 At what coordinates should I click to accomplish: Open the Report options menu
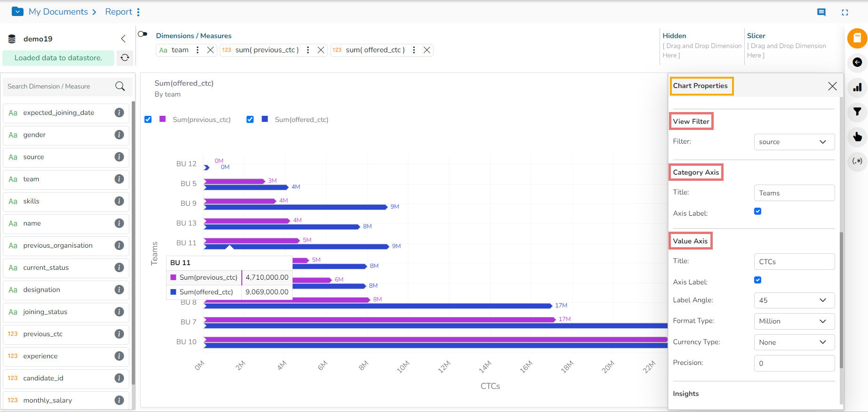point(138,12)
